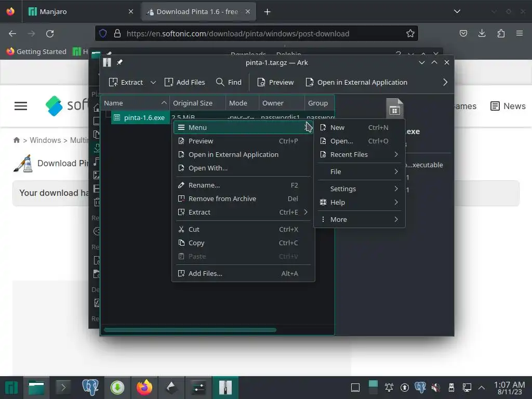Screen dimensions: 532x399
Task: Click the site padlock icon
Action: 117,34
